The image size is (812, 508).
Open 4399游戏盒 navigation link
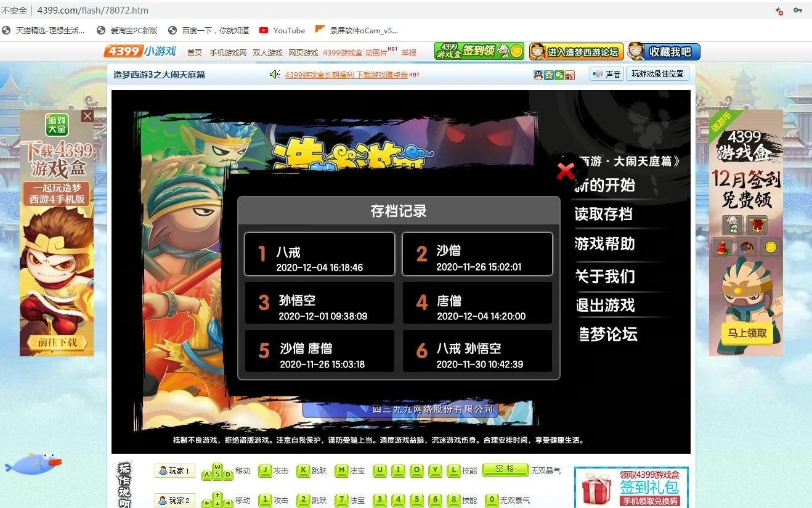(343, 53)
